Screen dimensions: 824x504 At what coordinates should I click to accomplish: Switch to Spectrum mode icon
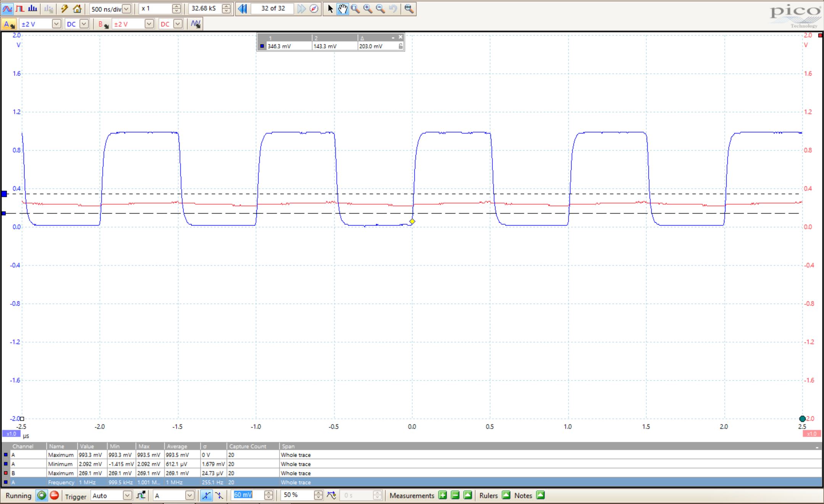click(33, 8)
